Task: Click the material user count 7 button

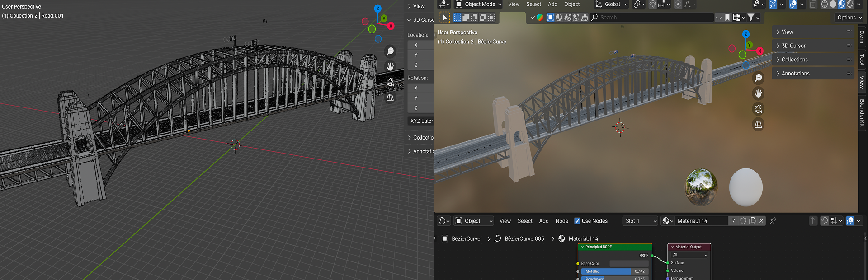Action: [x=733, y=221]
